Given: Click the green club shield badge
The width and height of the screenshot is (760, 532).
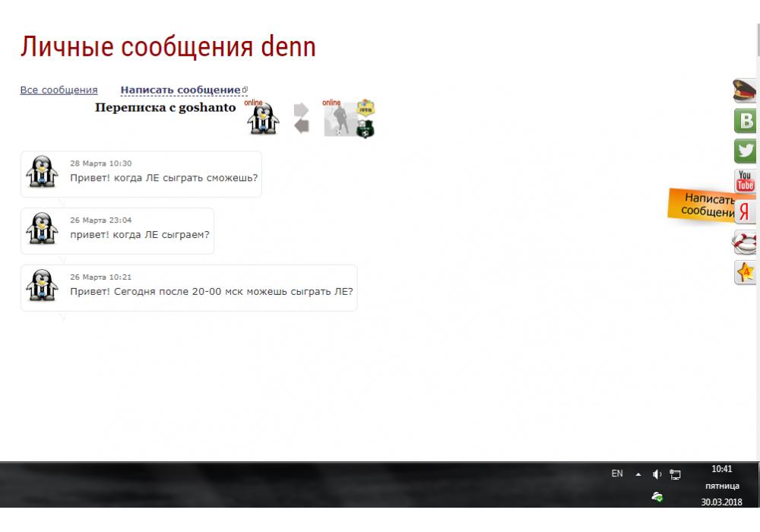Looking at the screenshot, I should tap(366, 129).
